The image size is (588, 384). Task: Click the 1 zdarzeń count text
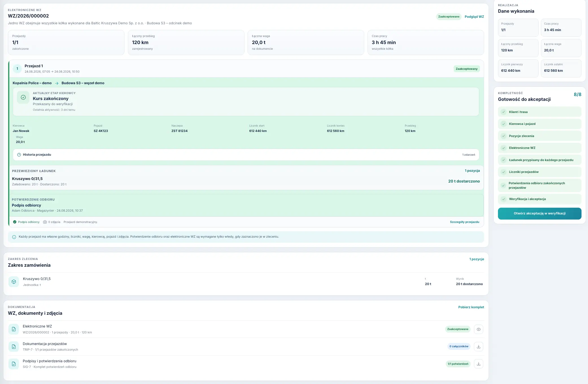469,155
